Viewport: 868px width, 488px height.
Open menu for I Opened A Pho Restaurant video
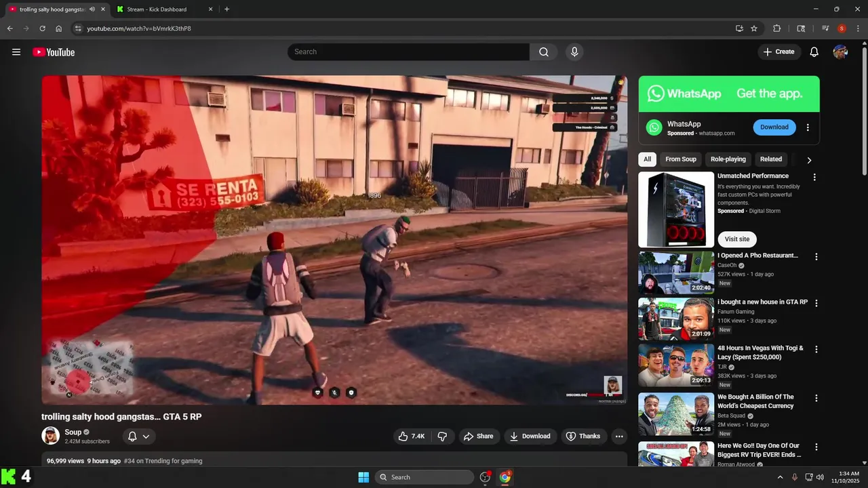(x=816, y=257)
